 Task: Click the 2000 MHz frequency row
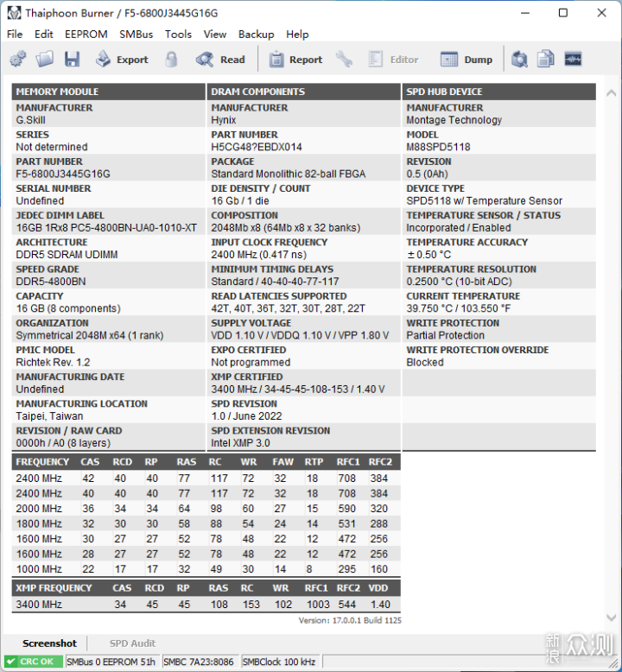click(x=206, y=508)
